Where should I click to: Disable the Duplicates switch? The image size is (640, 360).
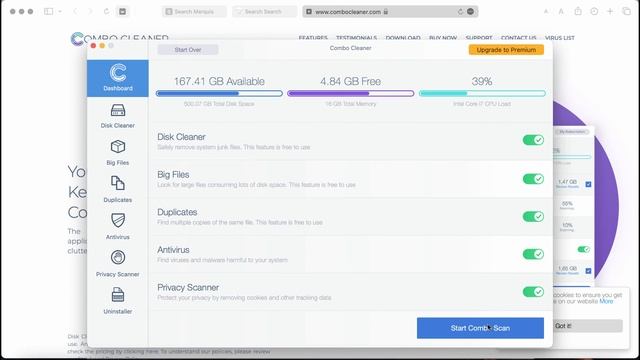(533, 216)
